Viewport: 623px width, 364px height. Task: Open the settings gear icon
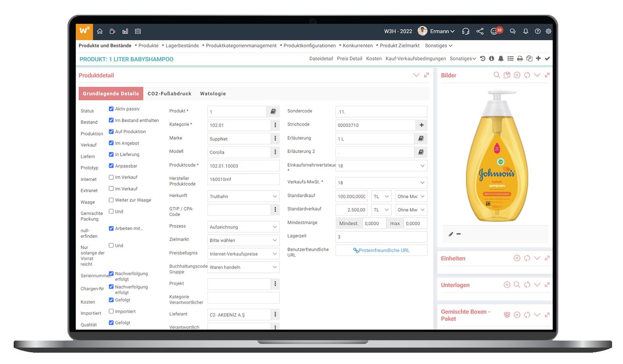(x=548, y=31)
